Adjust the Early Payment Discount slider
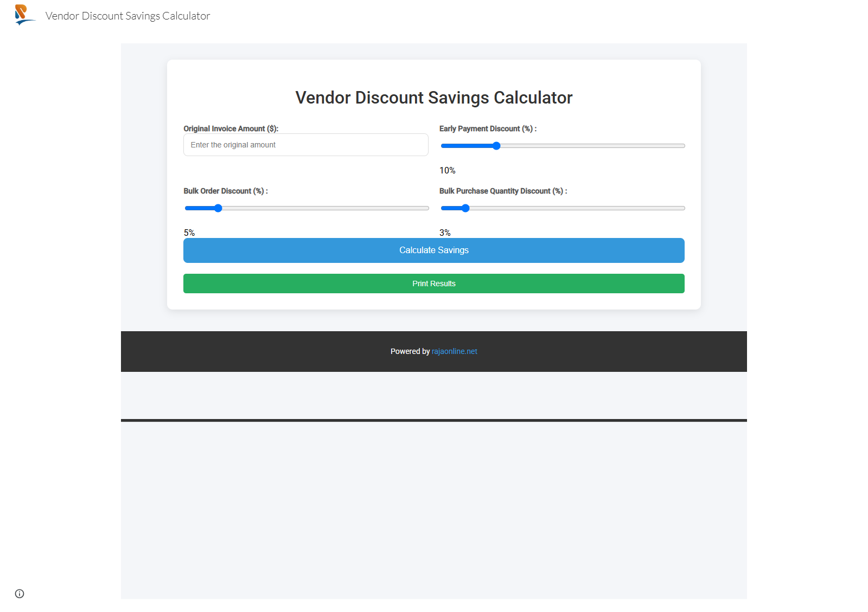This screenshot has width=868, height=612. [x=563, y=146]
